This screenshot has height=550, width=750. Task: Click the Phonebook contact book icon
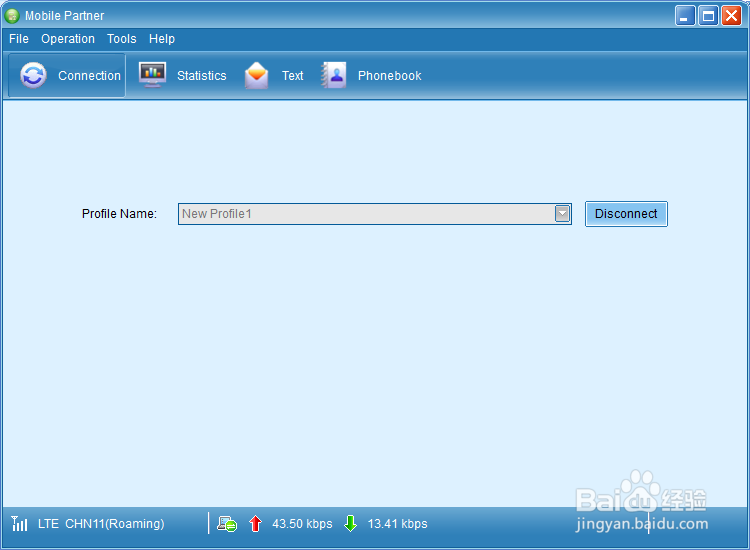pos(333,75)
